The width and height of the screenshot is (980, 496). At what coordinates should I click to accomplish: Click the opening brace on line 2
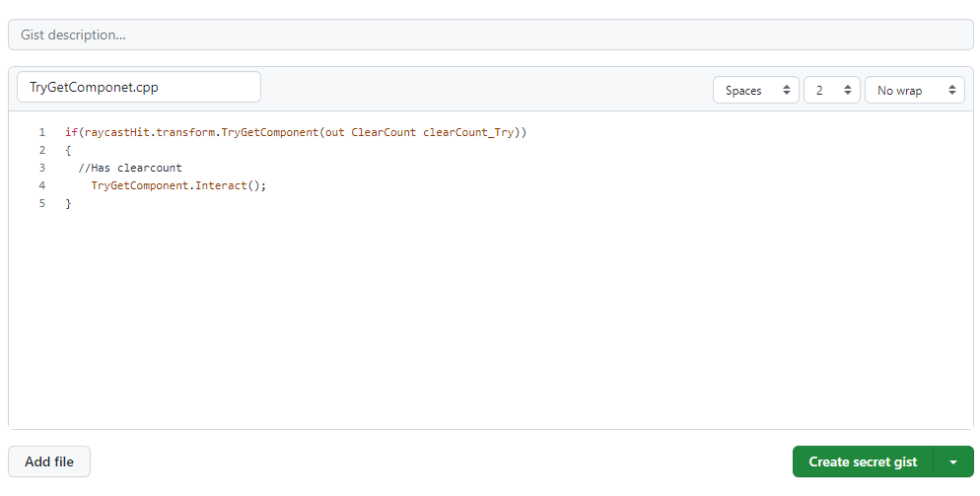[68, 150]
